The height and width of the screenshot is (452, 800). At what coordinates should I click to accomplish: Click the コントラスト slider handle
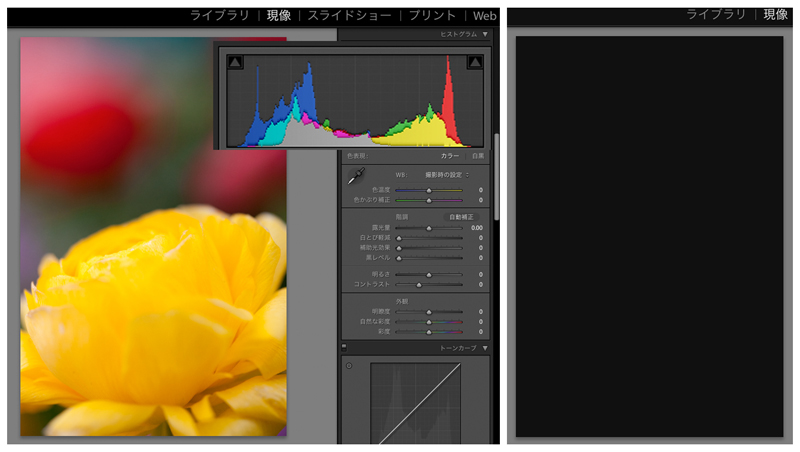click(x=419, y=285)
